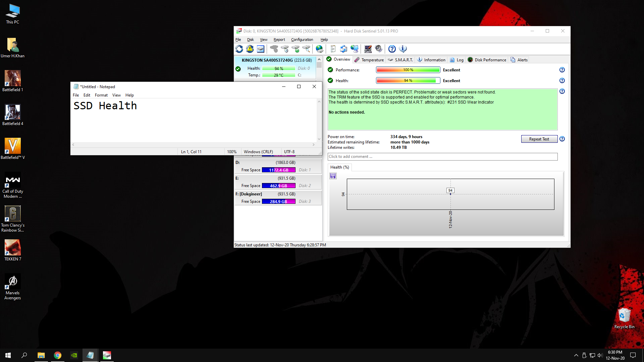The width and height of the screenshot is (644, 362).
Task: Click the notepad report toolbar icon
Action: coord(333,49)
